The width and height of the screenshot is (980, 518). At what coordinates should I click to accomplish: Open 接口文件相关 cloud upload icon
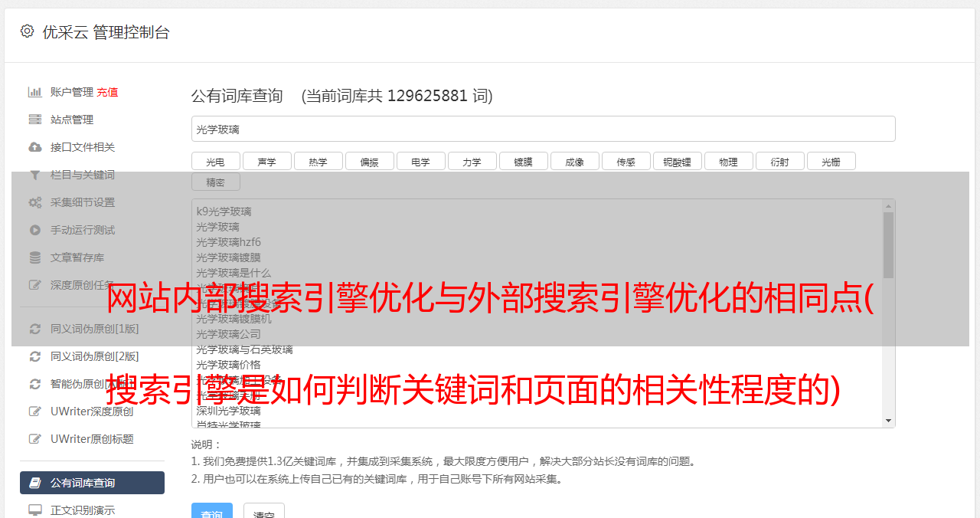(34, 147)
